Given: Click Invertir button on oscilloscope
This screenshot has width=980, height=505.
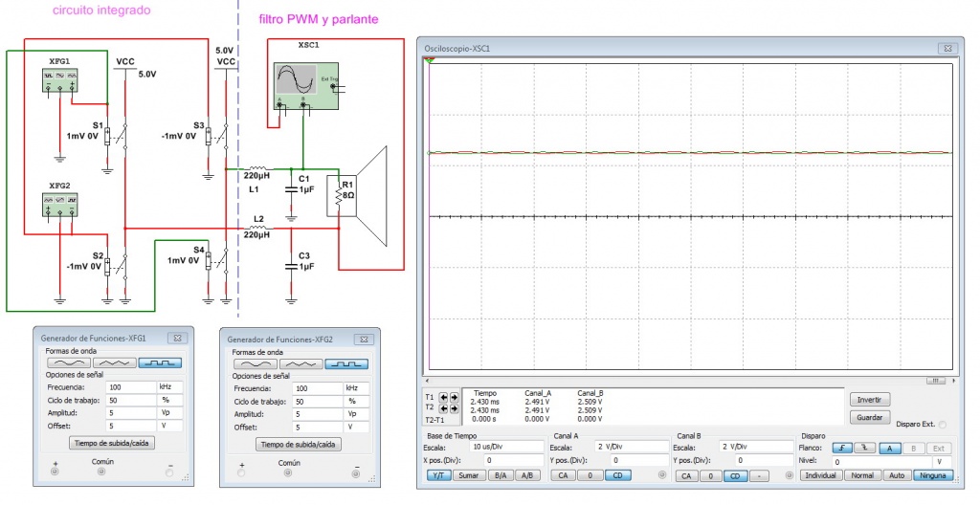Looking at the screenshot, I should [x=870, y=399].
